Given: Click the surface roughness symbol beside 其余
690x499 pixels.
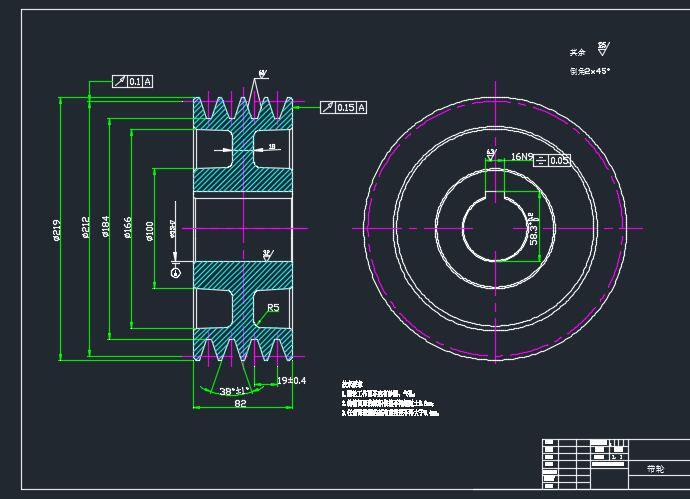Looking at the screenshot, I should [603, 49].
